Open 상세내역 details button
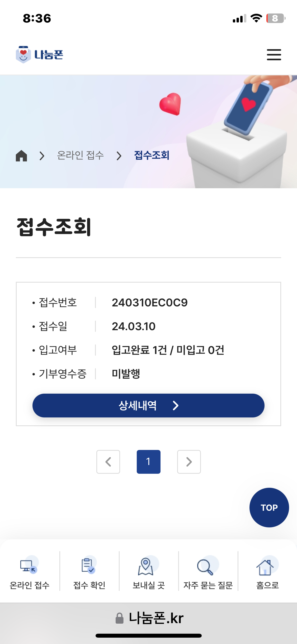The width and height of the screenshot is (297, 644). click(148, 406)
